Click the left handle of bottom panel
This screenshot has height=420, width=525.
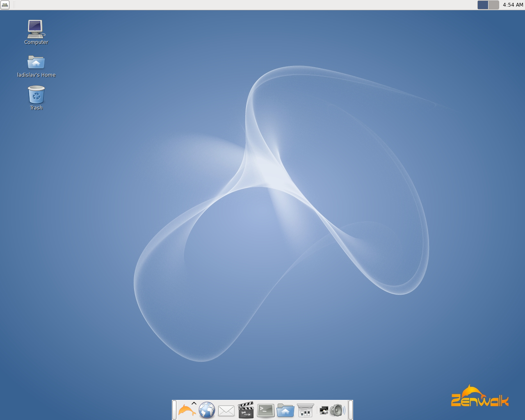[x=174, y=410]
